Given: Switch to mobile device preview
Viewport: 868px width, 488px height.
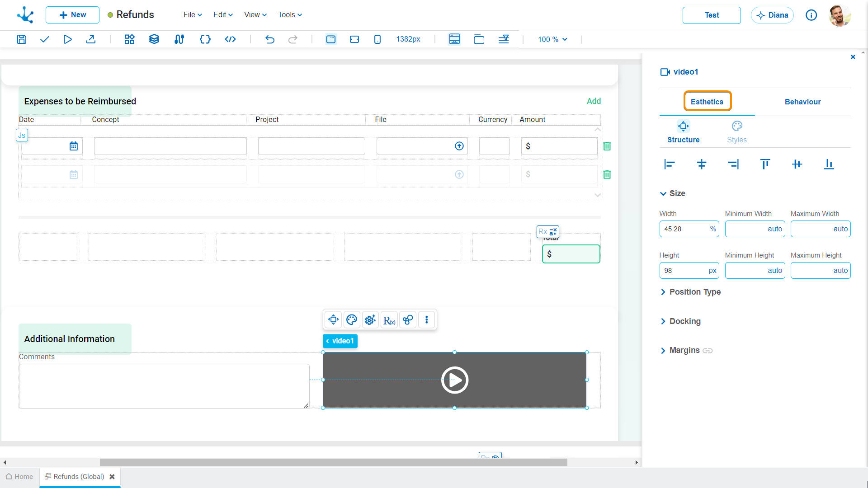Looking at the screenshot, I should pos(377,39).
